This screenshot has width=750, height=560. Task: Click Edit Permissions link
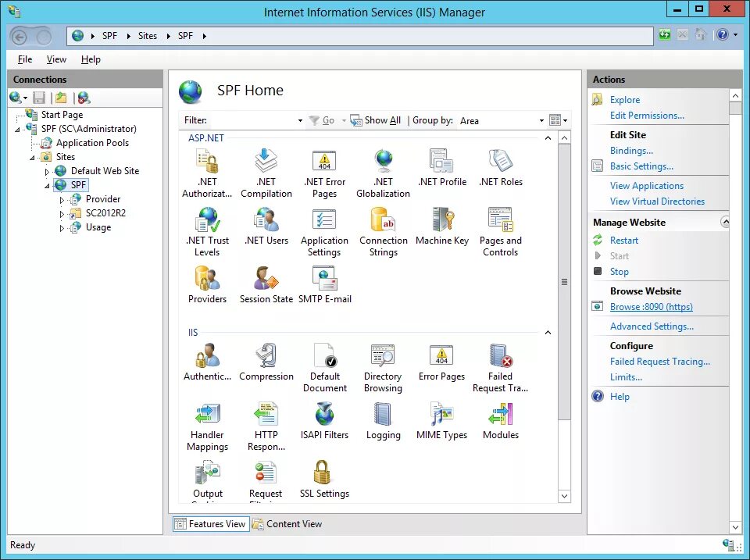click(x=647, y=116)
